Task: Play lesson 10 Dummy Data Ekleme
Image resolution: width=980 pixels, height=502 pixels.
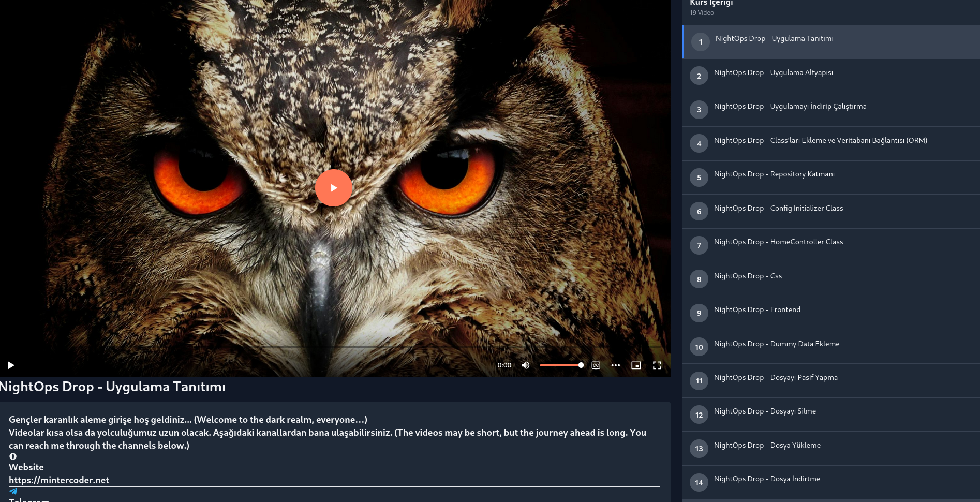Action: 831,347
